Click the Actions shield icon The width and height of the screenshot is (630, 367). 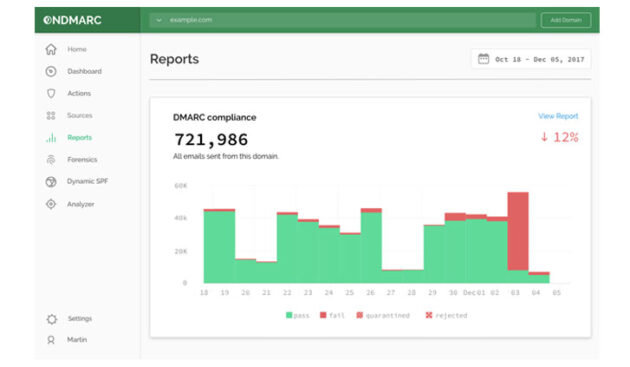click(51, 93)
